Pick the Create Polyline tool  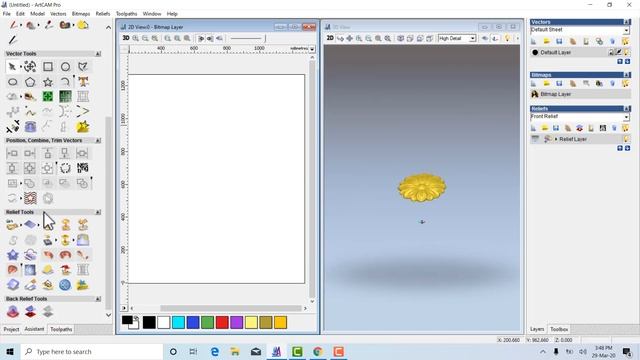[83, 67]
